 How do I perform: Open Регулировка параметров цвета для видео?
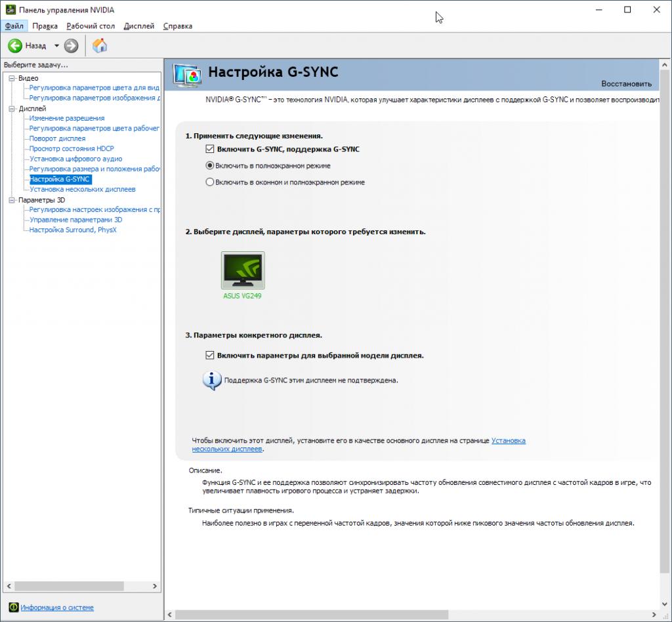[x=94, y=88]
